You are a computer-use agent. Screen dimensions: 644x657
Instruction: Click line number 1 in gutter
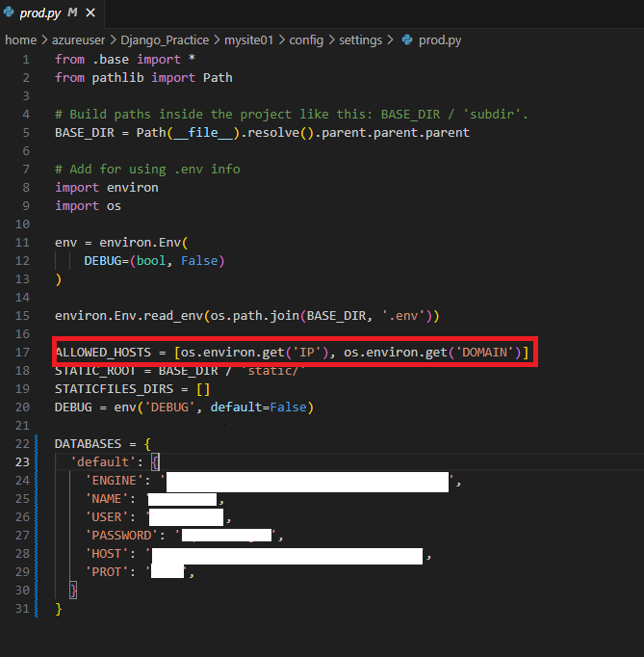(26, 60)
